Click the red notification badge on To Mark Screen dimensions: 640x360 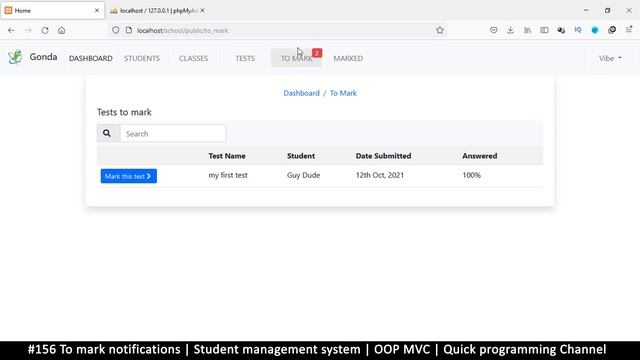tap(317, 53)
